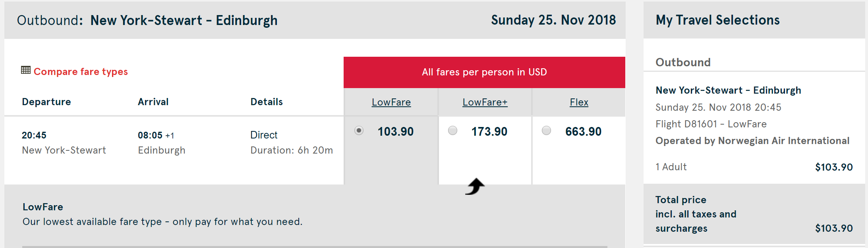This screenshot has width=868, height=248.
Task: Click the 173.90 fare price
Action: tap(489, 132)
